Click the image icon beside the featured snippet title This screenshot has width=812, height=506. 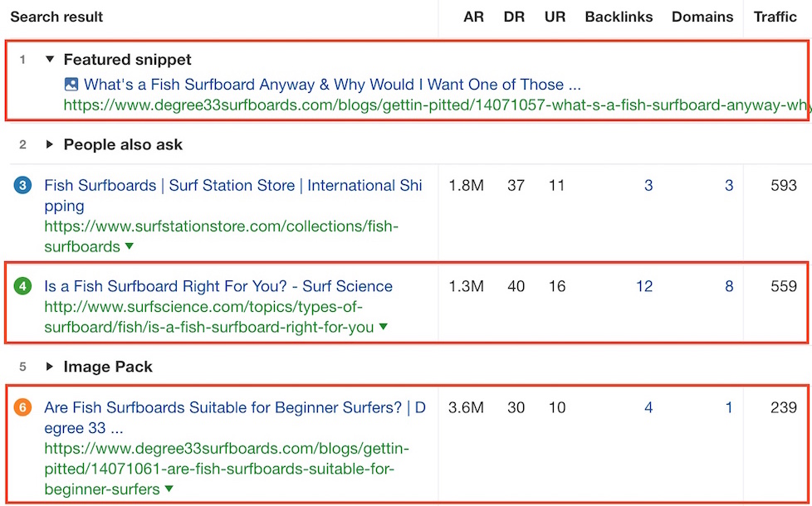[71, 85]
